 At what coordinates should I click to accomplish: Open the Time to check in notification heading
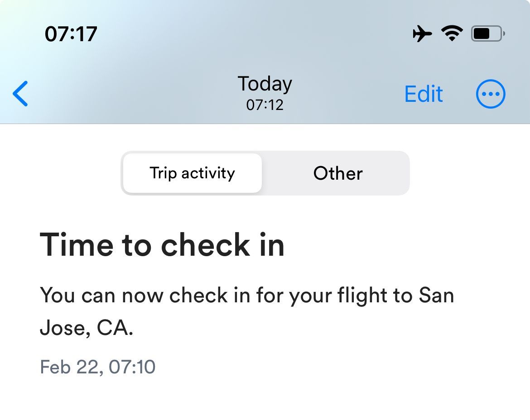(162, 245)
